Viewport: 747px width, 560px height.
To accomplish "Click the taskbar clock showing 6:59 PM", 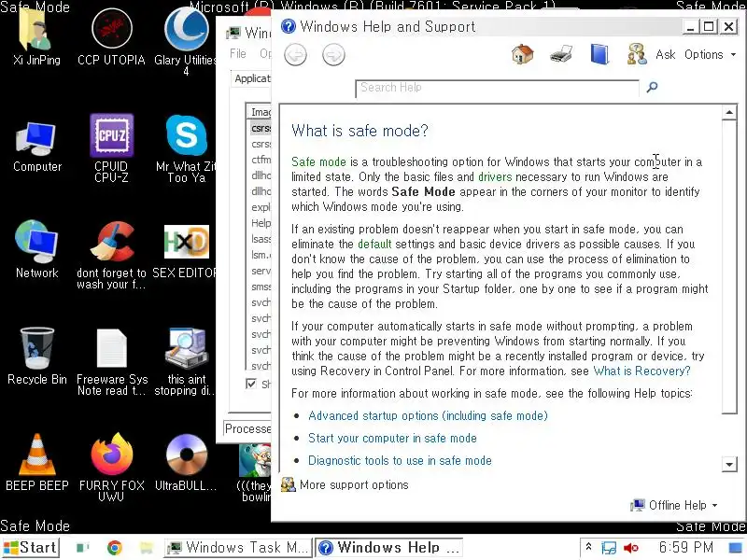I will click(x=685, y=548).
